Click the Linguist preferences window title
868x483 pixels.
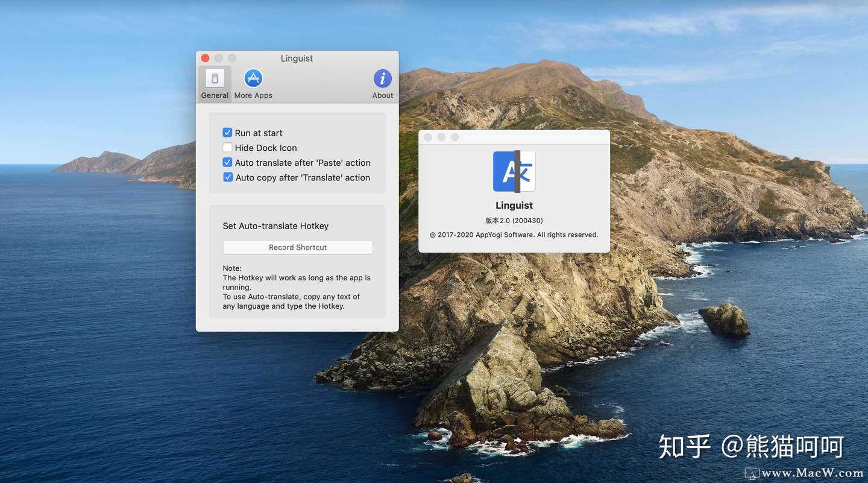[297, 58]
